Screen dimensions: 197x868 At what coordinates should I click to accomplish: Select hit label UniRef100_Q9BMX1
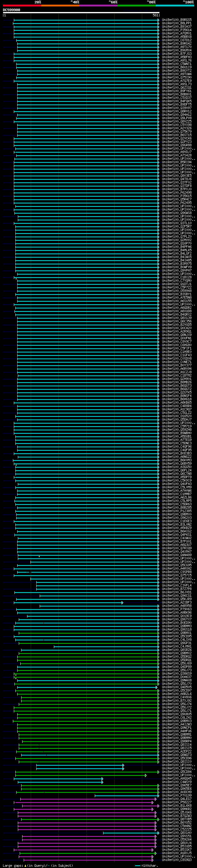click(x=176, y=633)
